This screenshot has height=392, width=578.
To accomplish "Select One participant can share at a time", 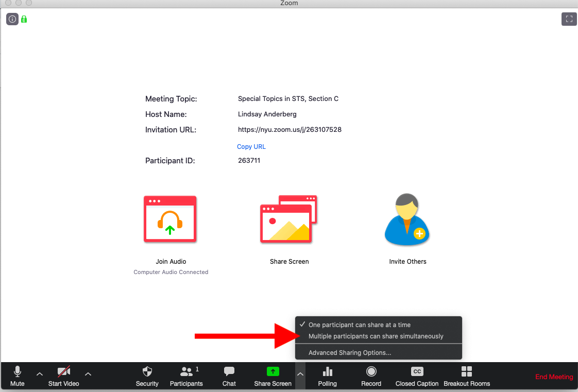I will [379, 325].
